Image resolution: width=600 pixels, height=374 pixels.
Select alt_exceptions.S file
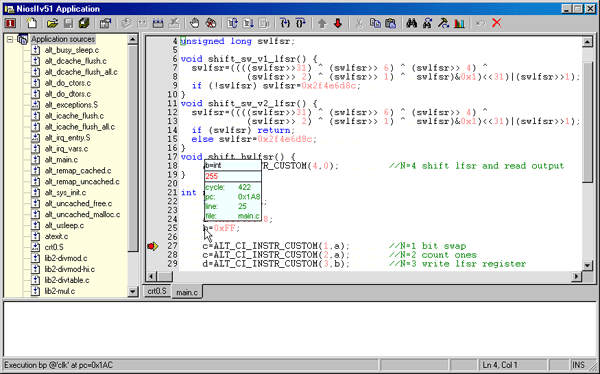coord(71,105)
